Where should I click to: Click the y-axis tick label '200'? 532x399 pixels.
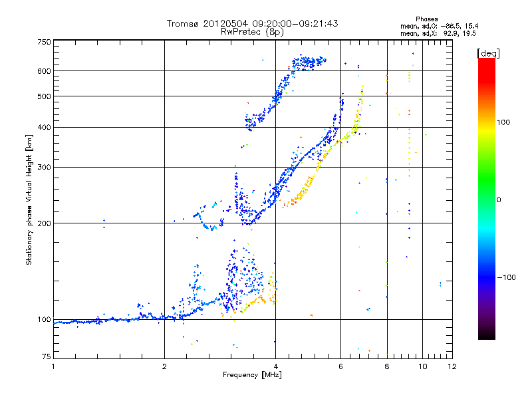point(44,223)
